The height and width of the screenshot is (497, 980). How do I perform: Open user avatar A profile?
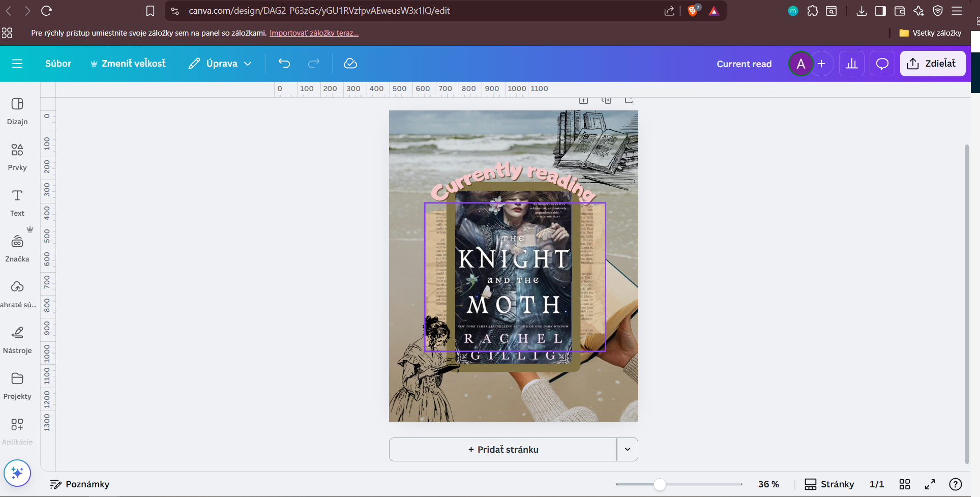click(x=800, y=64)
